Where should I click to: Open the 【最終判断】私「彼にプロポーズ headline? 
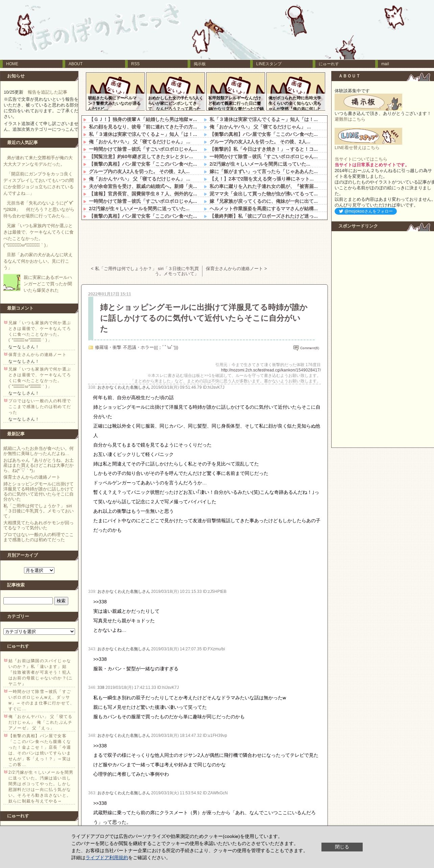pyautogui.click(x=264, y=216)
